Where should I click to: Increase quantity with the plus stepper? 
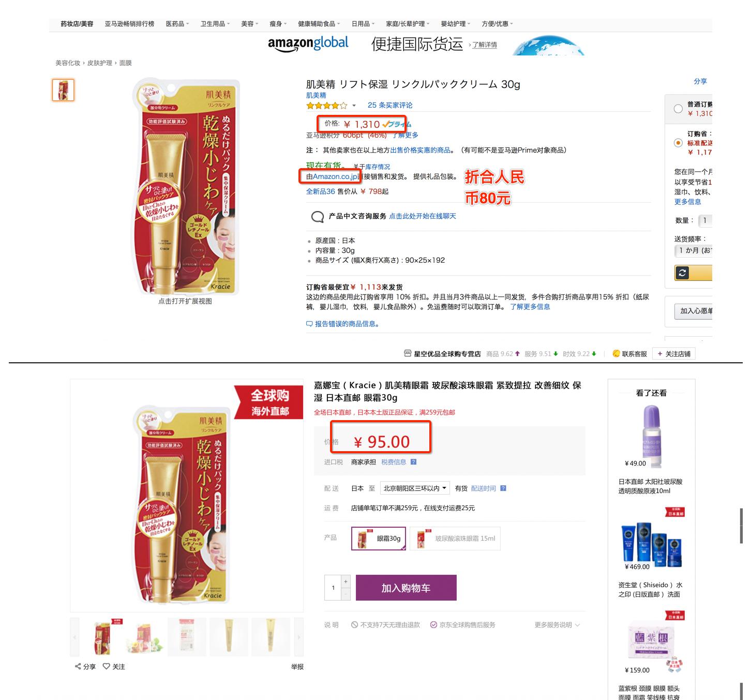coord(346,581)
